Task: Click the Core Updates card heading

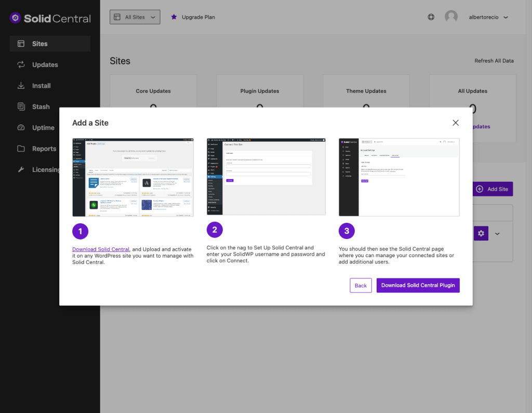Action: tap(153, 91)
